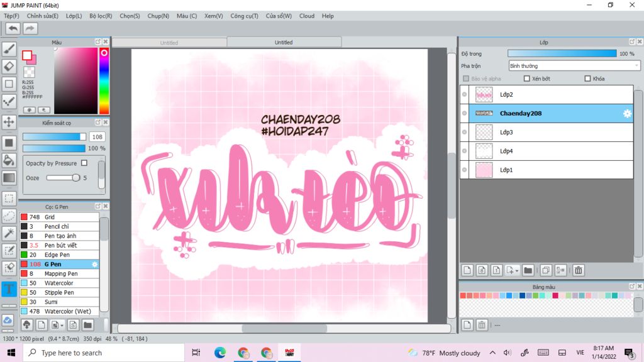The height and width of the screenshot is (362, 644).
Task: Click the brush size slider
Action: point(54,136)
